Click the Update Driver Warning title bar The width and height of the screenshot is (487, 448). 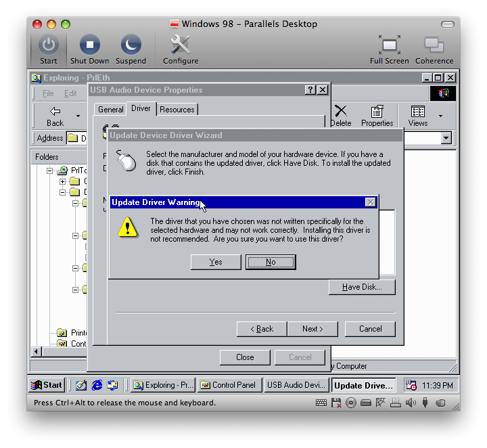click(243, 202)
